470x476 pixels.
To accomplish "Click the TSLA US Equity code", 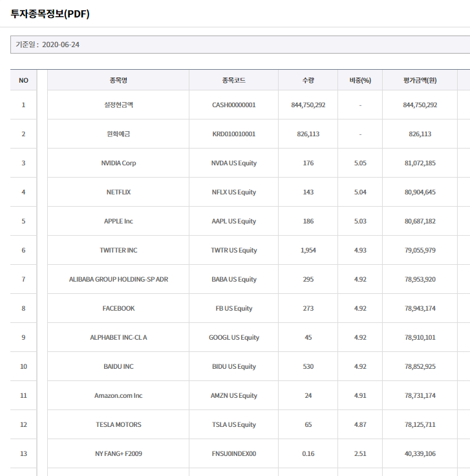I will click(234, 425).
